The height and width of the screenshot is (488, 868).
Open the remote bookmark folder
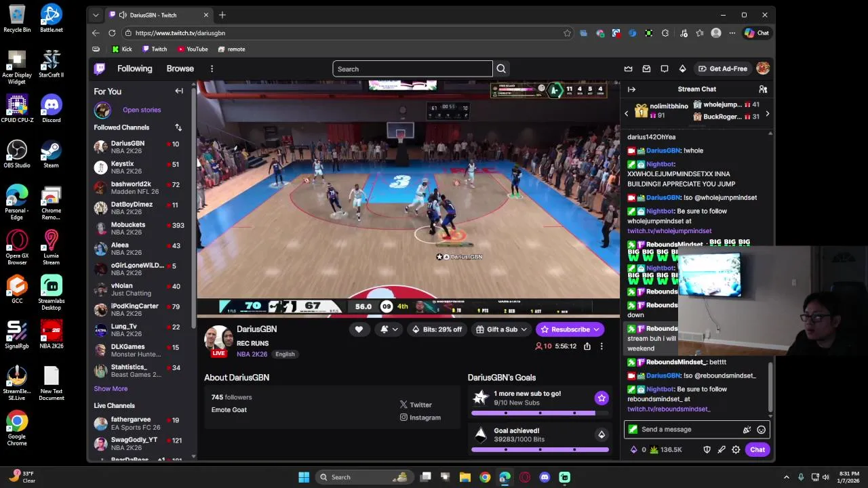pos(231,49)
